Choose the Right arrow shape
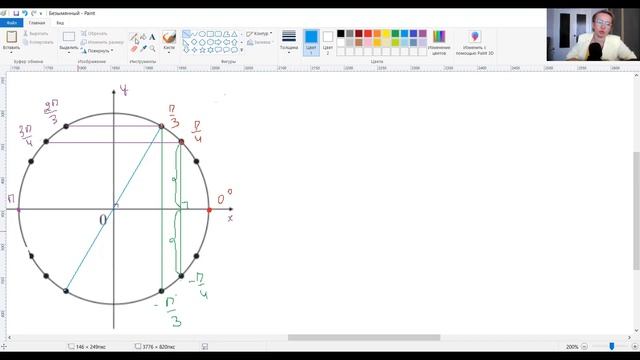 point(218,42)
